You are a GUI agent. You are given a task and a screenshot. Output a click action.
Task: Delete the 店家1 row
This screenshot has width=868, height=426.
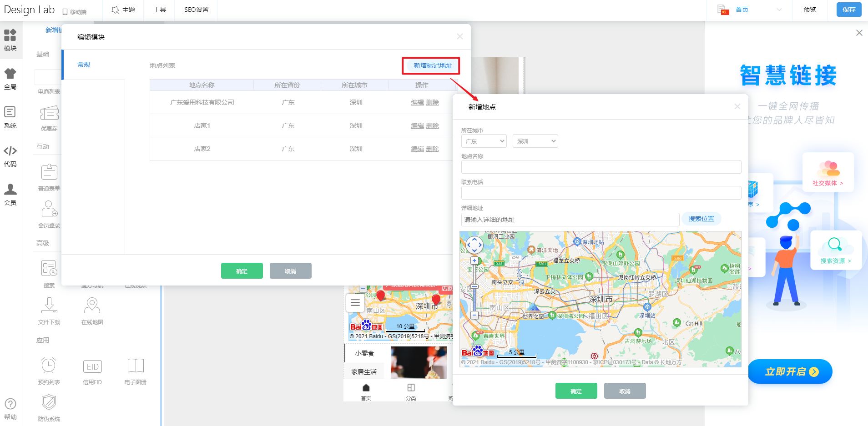point(433,126)
